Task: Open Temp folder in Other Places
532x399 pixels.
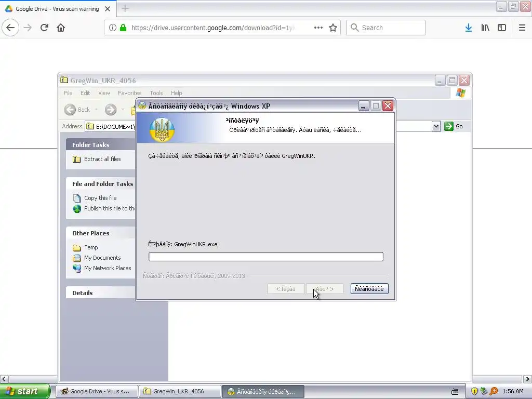Action: click(x=91, y=247)
